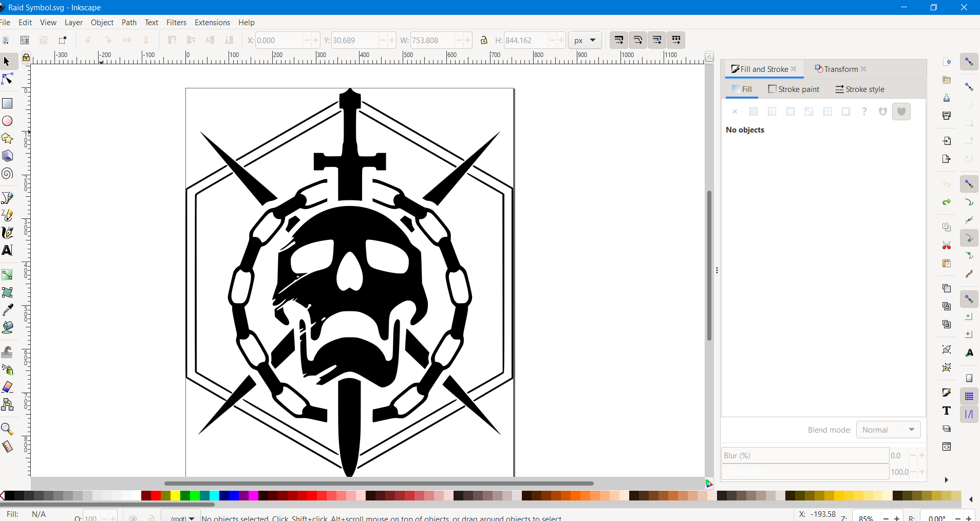The image size is (980, 521).
Task: Pick the Dropper tool
Action: [x=8, y=310]
